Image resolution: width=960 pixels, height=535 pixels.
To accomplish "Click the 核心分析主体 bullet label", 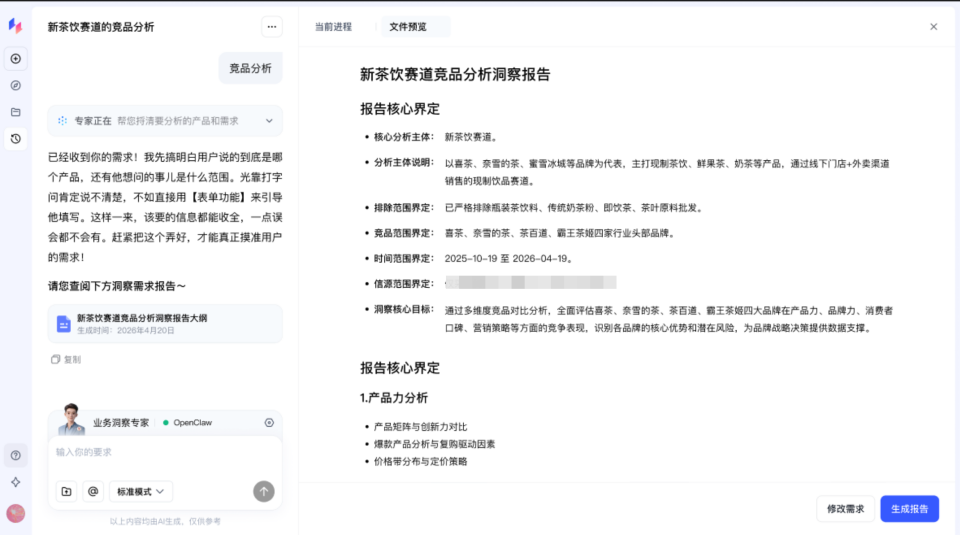I will (x=403, y=137).
